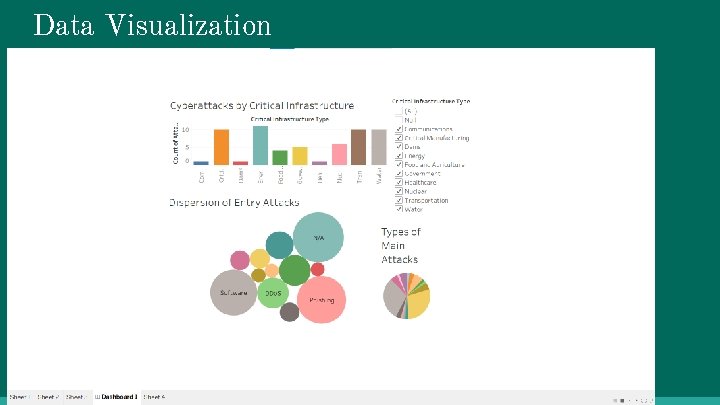Select the green Food bar
The width and height of the screenshot is (720, 405).
pyautogui.click(x=280, y=158)
